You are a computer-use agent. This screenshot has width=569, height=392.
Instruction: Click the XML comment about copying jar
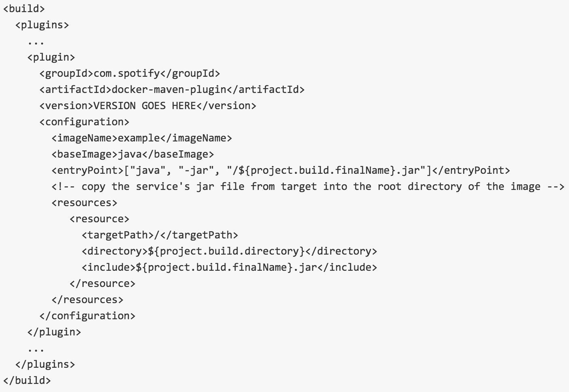(308, 187)
